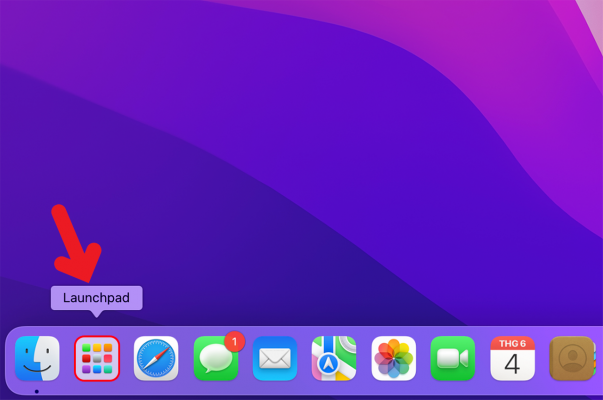Click the colored tabs on Contacts icon edge
Screen dimensions: 603x400
click(x=597, y=358)
